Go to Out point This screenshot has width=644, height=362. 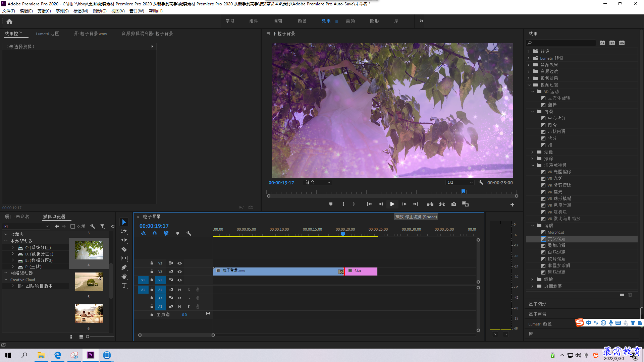pyautogui.click(x=416, y=204)
